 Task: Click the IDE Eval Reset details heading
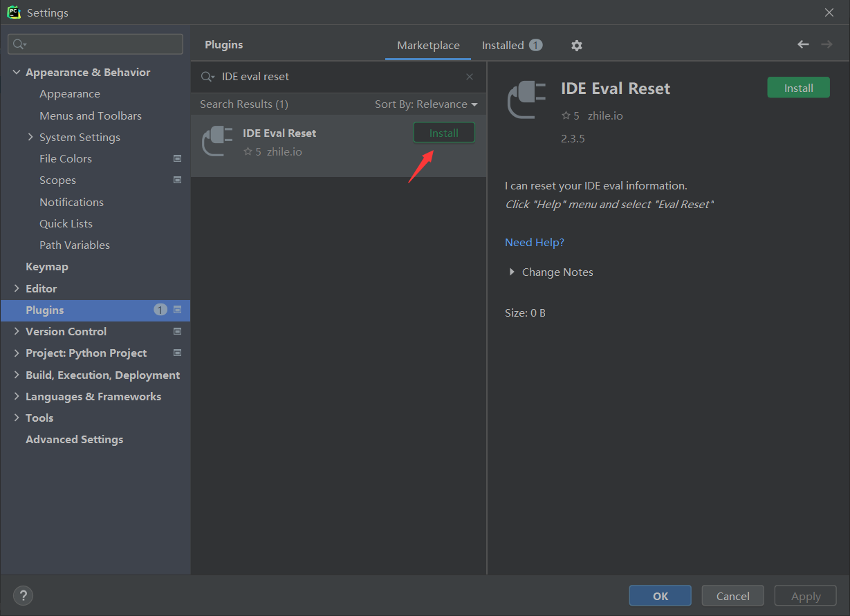[616, 88]
